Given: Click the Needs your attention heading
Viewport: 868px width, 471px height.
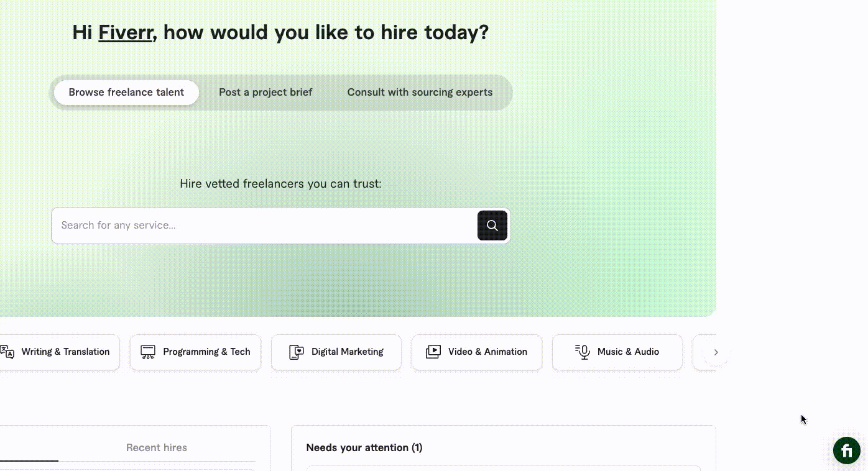Looking at the screenshot, I should coord(364,447).
